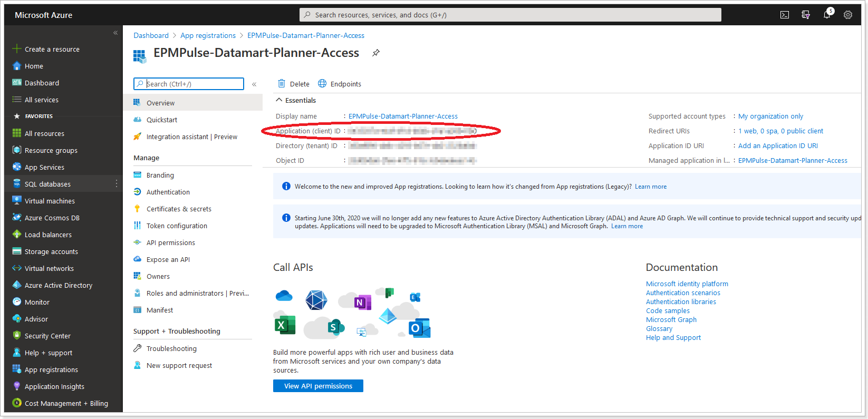The image size is (868, 419).
Task: Pin the app registration to dashboard
Action: (376, 53)
